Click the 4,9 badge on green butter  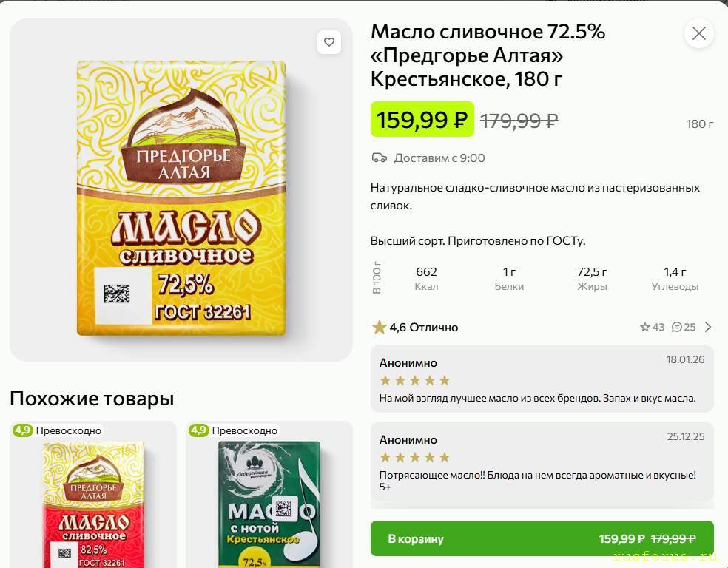198,430
